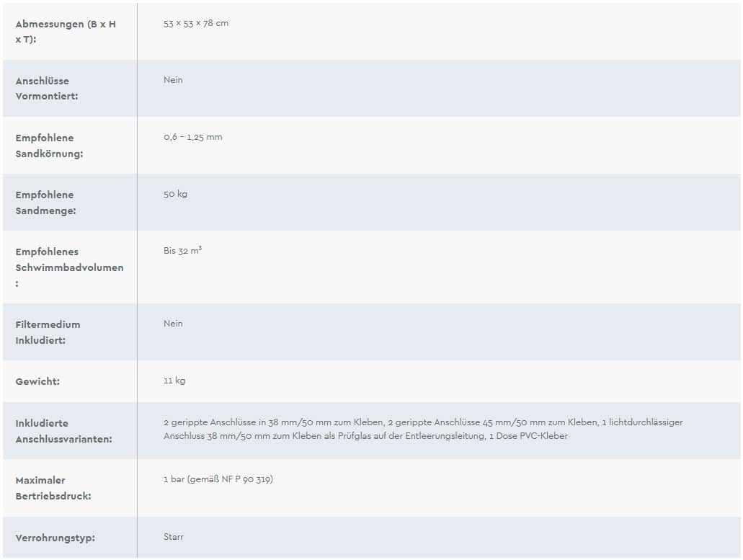The width and height of the screenshot is (743, 560).
Task: Click the Inkludierte Anschlussvarianten label
Action: point(63,431)
